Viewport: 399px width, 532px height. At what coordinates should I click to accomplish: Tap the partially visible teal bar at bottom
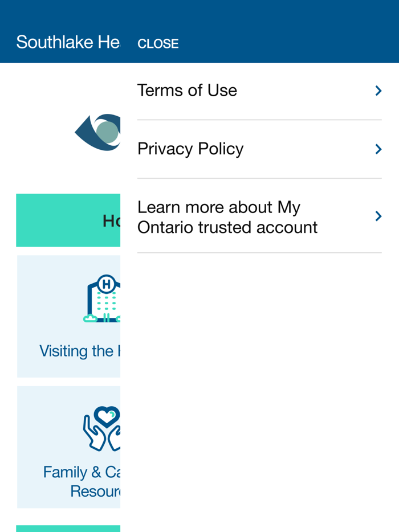pyautogui.click(x=68, y=529)
